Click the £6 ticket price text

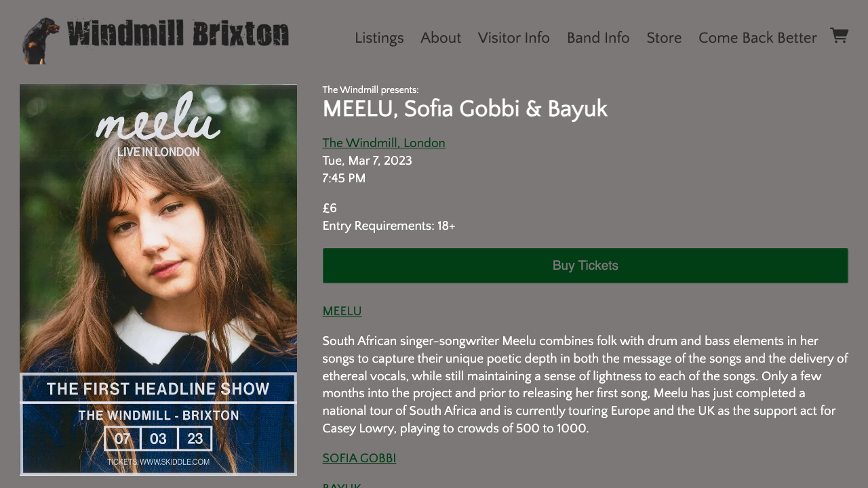tap(330, 208)
